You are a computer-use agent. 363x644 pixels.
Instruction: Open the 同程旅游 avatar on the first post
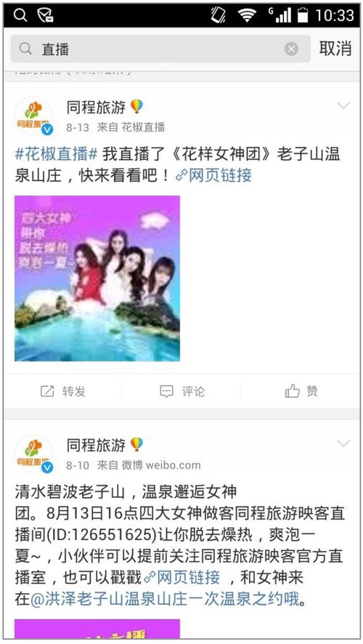tap(33, 116)
